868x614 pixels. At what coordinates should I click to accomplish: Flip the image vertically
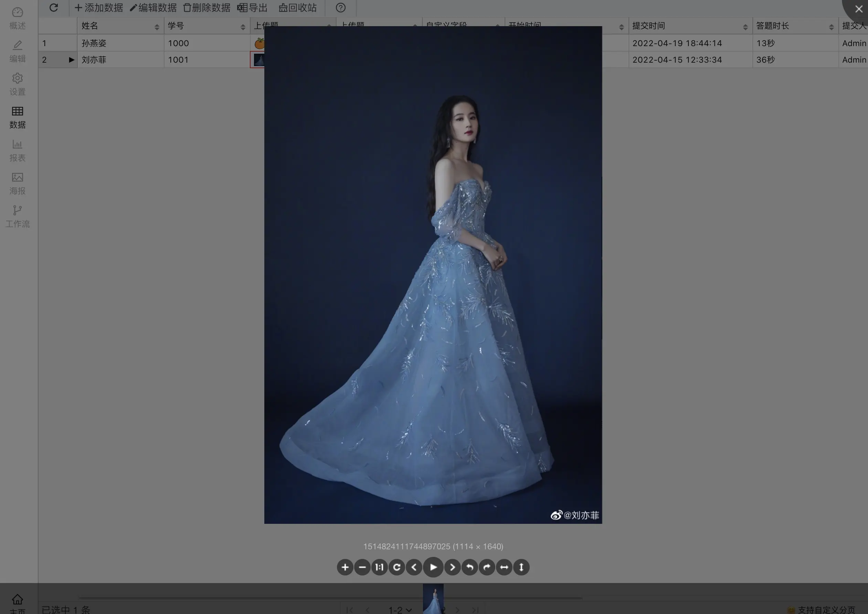pos(521,567)
